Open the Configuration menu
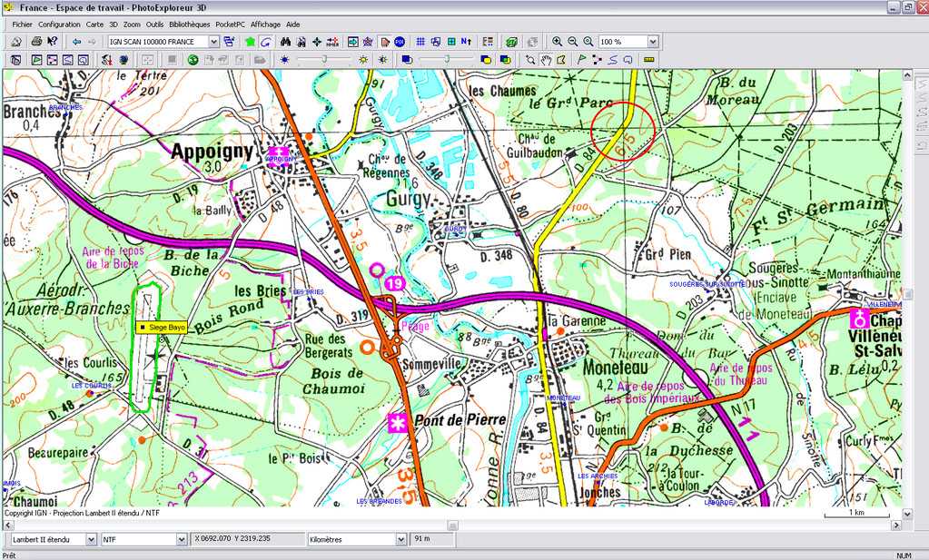Viewport: 929px width, 560px height. (59, 25)
